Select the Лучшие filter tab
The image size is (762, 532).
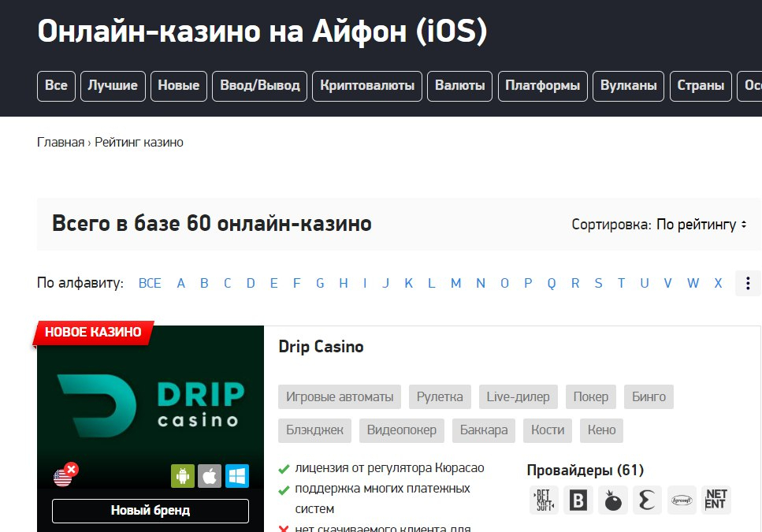click(113, 86)
